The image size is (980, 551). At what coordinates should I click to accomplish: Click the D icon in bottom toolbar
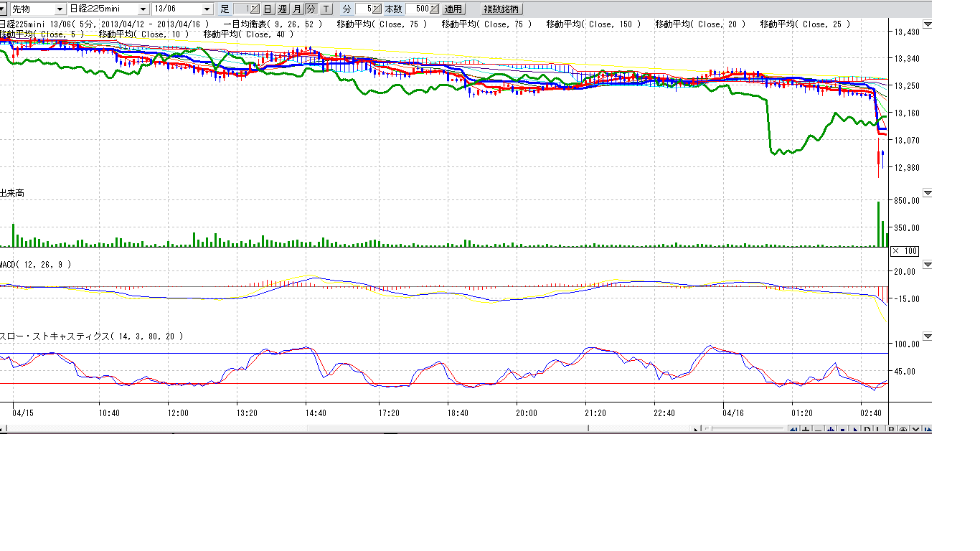[x=867, y=430]
